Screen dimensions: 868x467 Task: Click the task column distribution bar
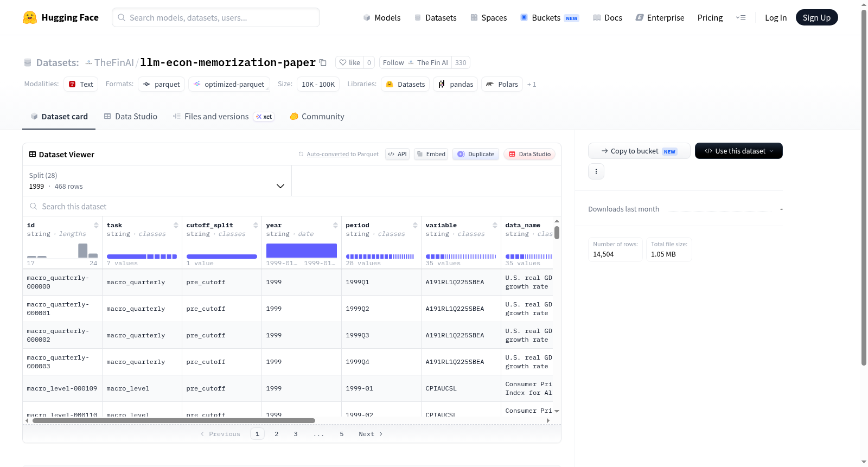[x=142, y=257]
